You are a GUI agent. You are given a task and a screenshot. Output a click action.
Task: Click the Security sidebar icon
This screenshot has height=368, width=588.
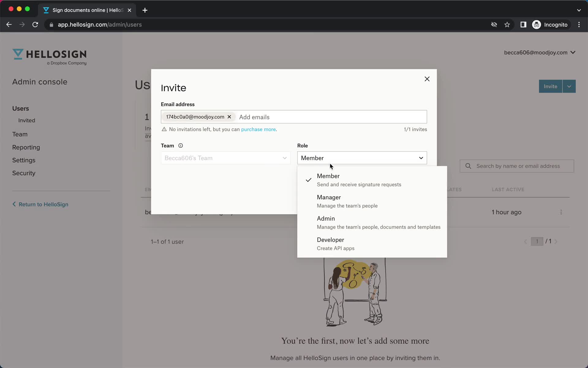coord(24,173)
